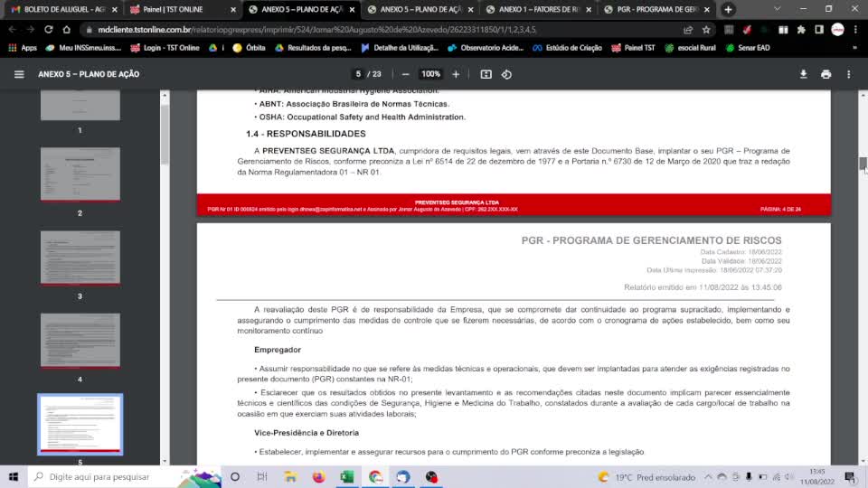Zoom out with the minus button
Viewport: 868px width, 488px height.
(405, 74)
